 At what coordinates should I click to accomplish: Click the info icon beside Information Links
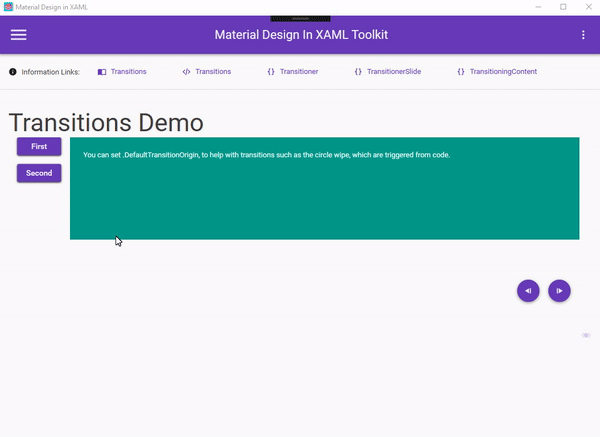click(13, 72)
